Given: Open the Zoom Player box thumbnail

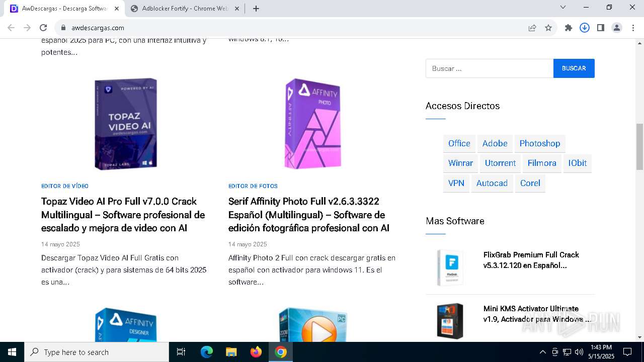Looking at the screenshot, I should [313, 325].
